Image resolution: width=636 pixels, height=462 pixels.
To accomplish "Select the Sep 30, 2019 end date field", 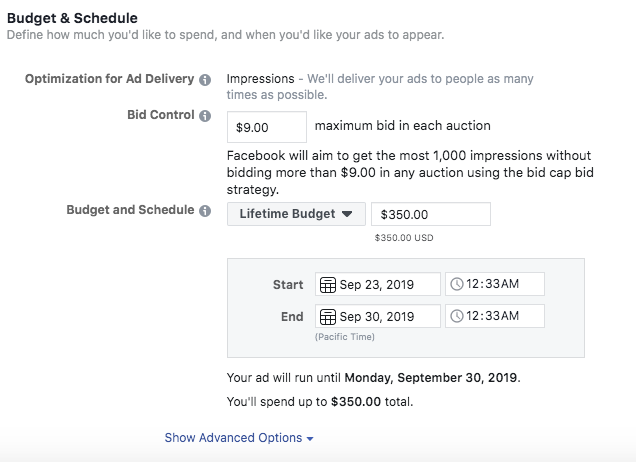I will click(378, 316).
